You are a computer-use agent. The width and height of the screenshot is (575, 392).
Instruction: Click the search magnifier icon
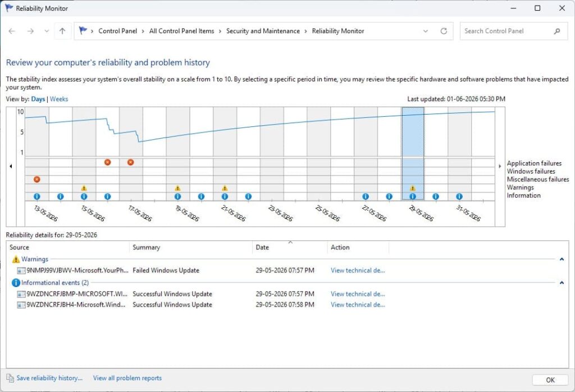point(557,31)
